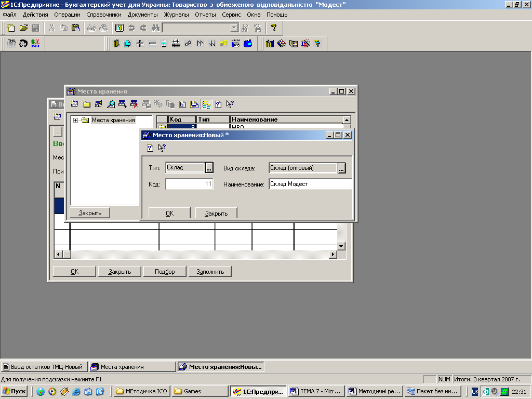Click the Код input field
The image size is (532, 399).
pyautogui.click(x=189, y=184)
